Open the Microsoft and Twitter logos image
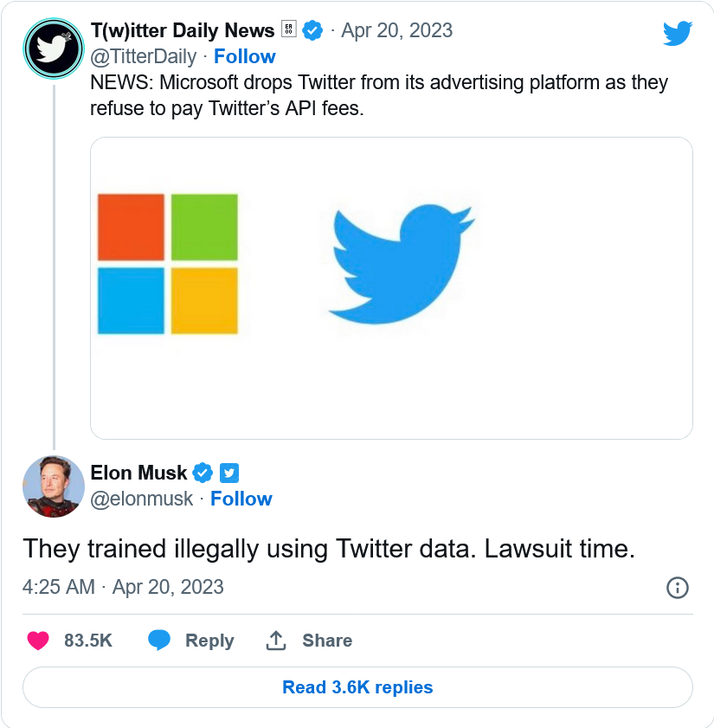 [x=391, y=287]
